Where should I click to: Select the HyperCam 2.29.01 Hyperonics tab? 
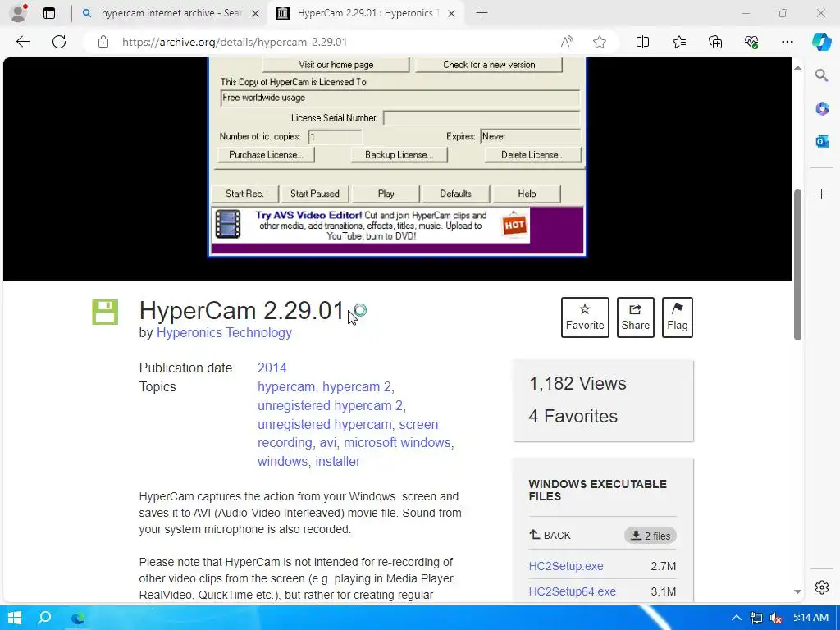pos(365,13)
